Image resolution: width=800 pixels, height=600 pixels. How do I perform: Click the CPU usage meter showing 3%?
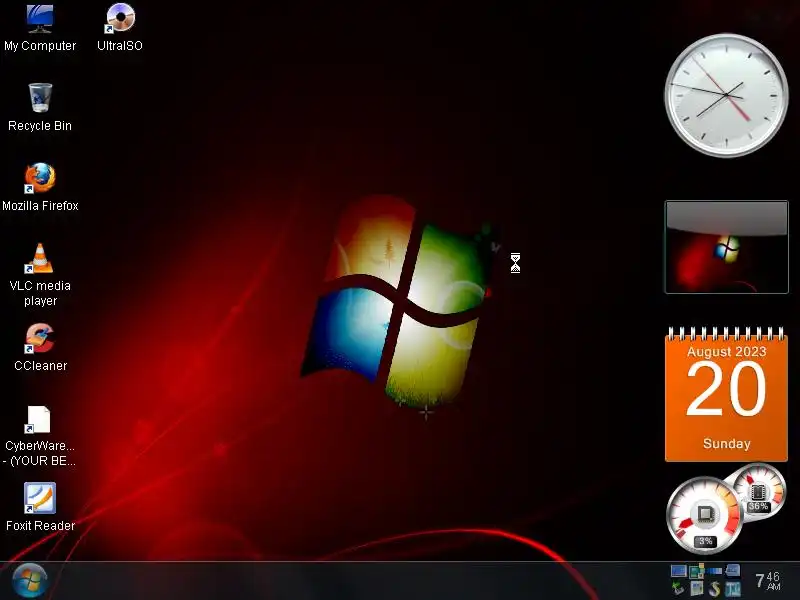point(705,515)
